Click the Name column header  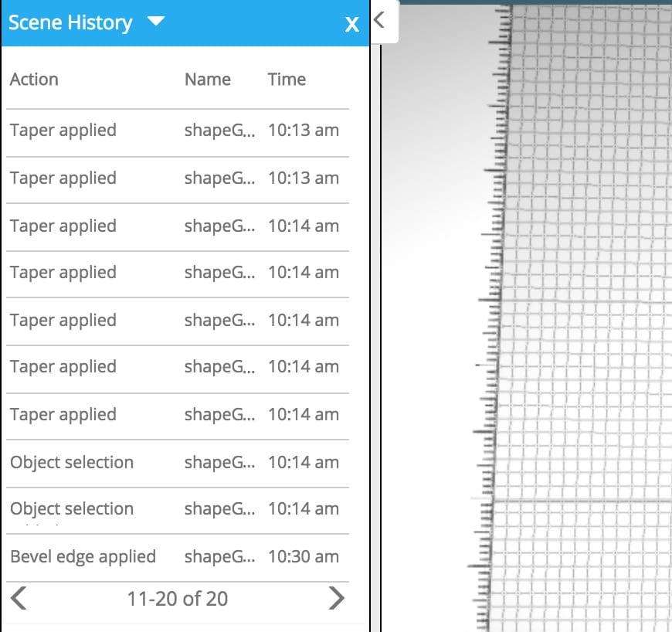(207, 79)
